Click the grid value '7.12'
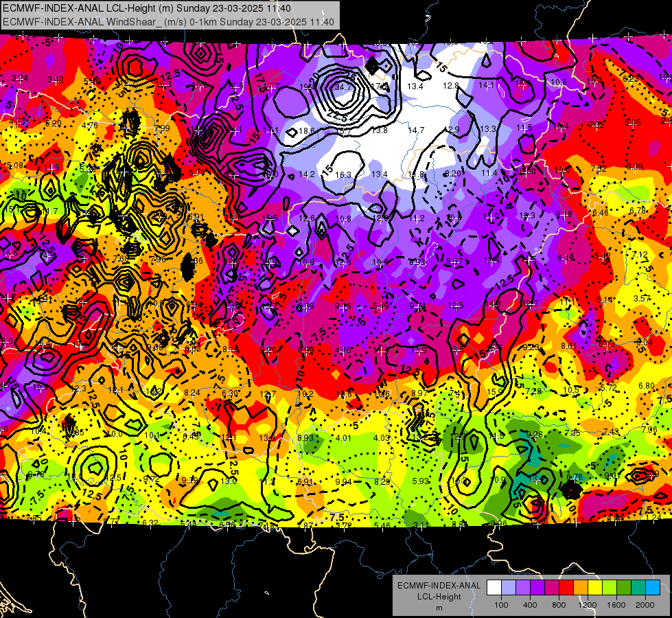This screenshot has height=618, width=672. 640,254
